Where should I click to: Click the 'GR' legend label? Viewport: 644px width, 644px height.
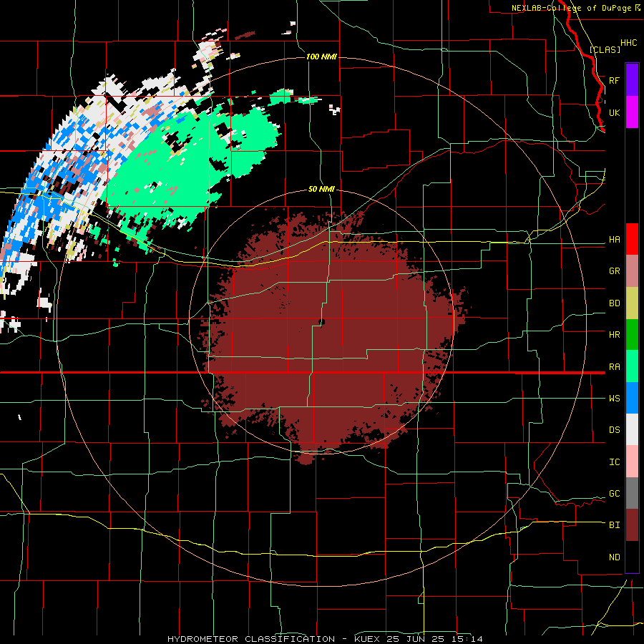click(x=614, y=271)
